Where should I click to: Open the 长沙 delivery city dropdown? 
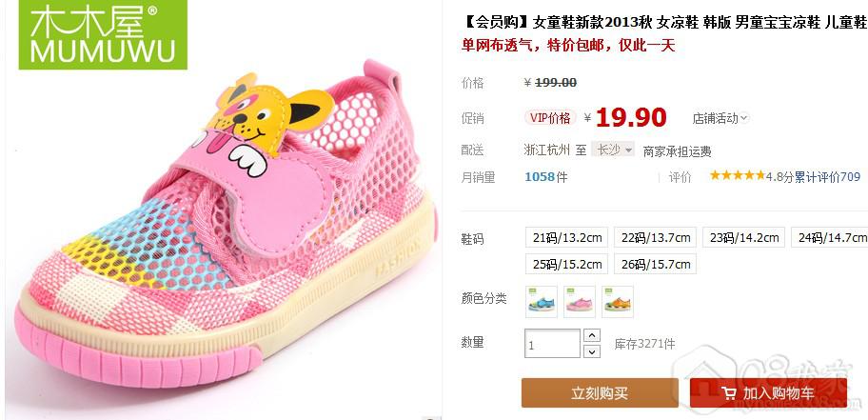pyautogui.click(x=613, y=150)
